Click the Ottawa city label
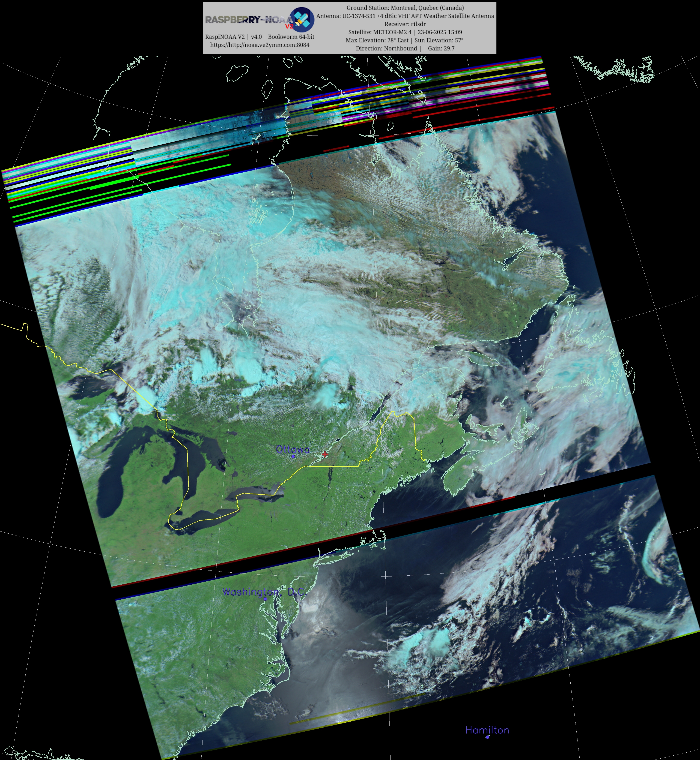 pos(293,449)
